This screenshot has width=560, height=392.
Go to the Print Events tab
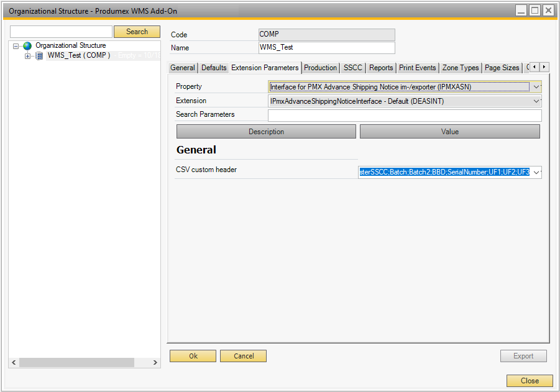tap(418, 68)
